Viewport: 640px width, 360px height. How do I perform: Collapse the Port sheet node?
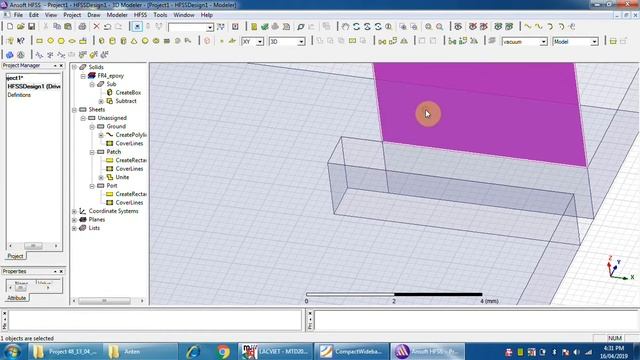pos(92,186)
